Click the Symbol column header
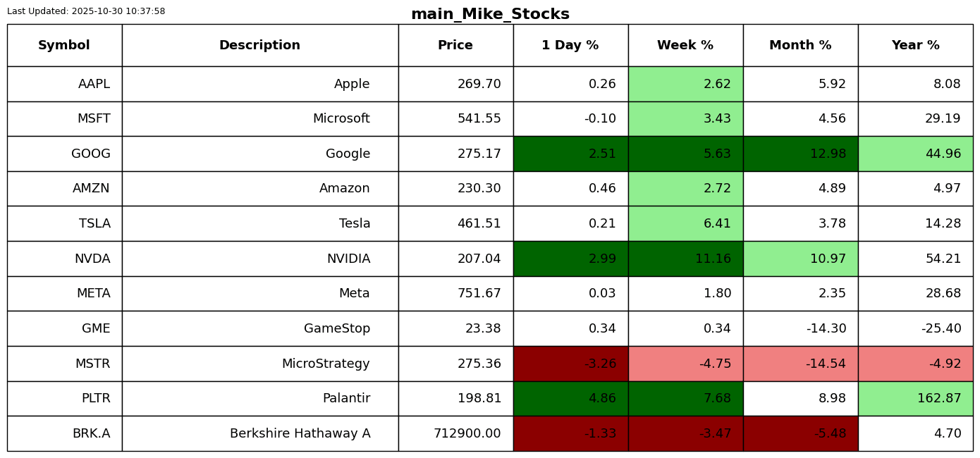The image size is (980, 458). tap(64, 45)
